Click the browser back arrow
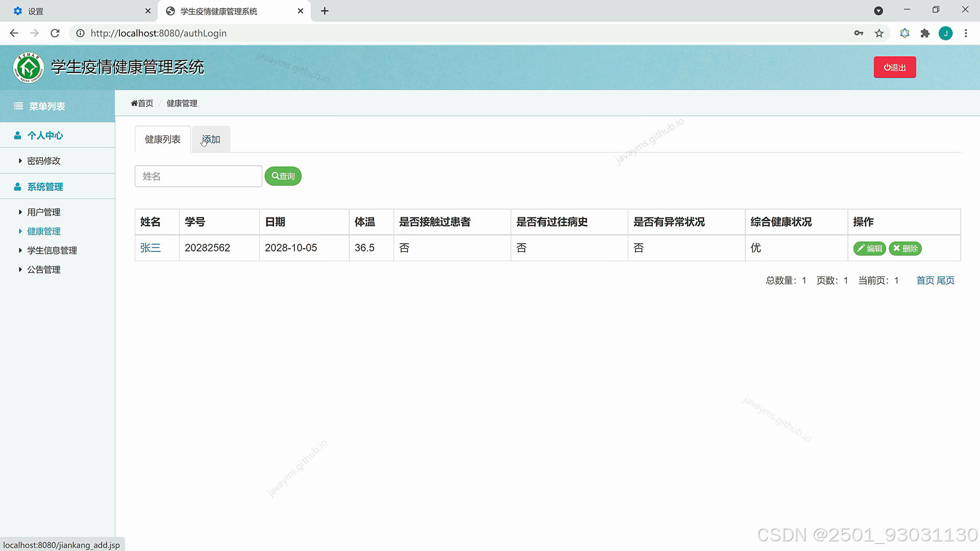980x551 pixels. pyautogui.click(x=14, y=33)
